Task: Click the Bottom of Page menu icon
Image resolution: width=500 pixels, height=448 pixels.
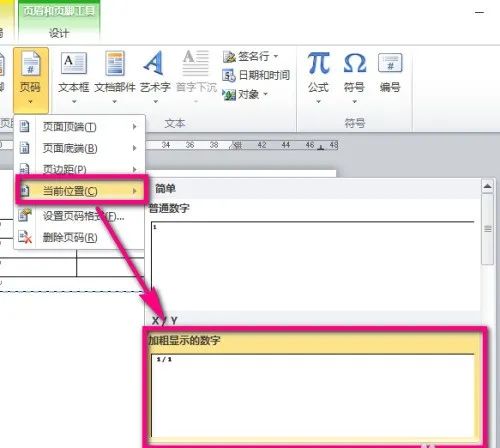Action: click(x=24, y=148)
